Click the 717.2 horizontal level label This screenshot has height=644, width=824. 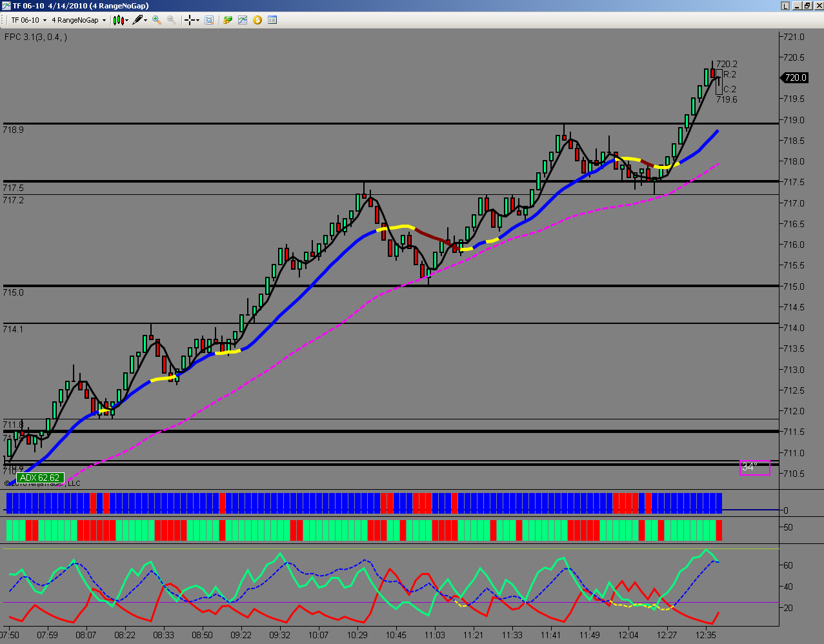pyautogui.click(x=13, y=200)
